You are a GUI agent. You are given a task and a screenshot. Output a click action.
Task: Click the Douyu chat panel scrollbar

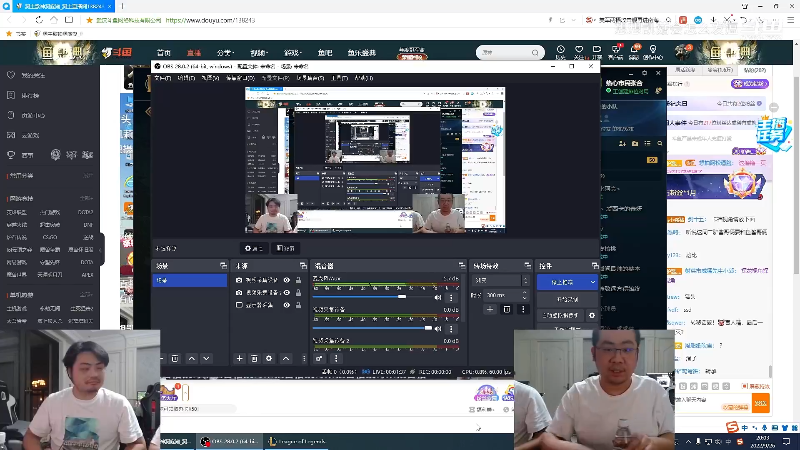coord(771,371)
